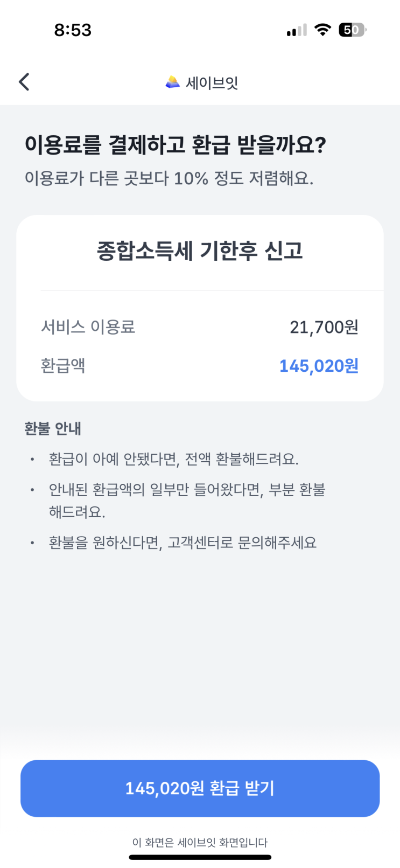The height and width of the screenshot is (868, 400).
Task: Tap the 21,700원 service fee value
Action: 324,327
